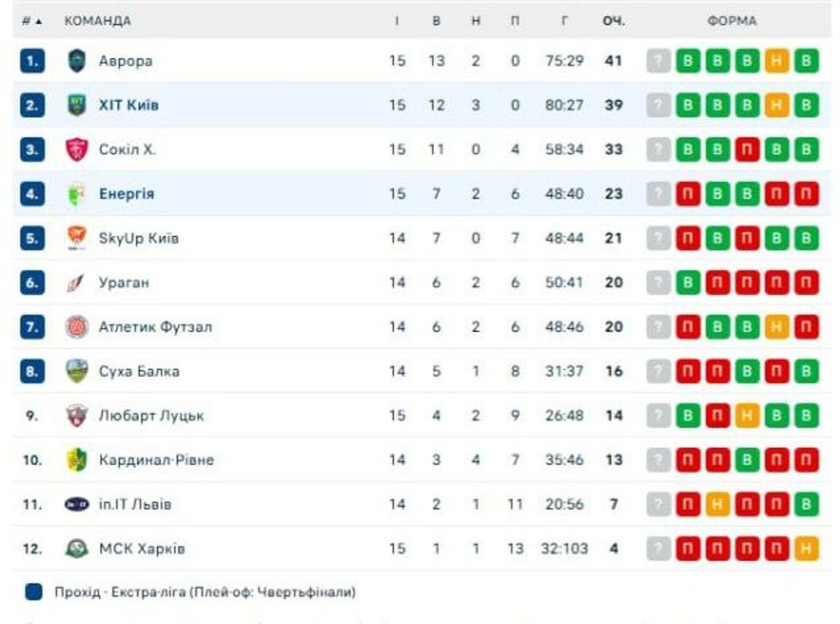
Task: Click the МСК Харків team logo
Action: 77,548
